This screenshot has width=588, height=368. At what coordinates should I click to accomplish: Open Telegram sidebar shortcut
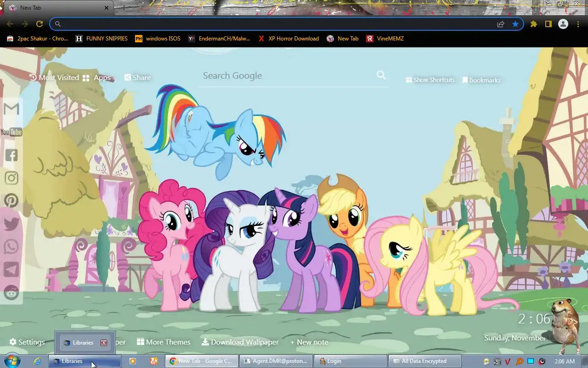(x=11, y=270)
